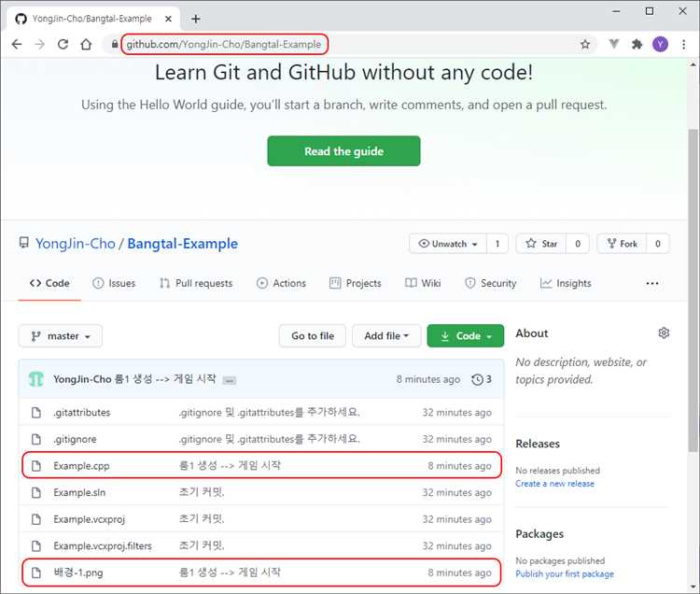Click Publish your first package link
The image size is (700, 594).
pos(565,573)
